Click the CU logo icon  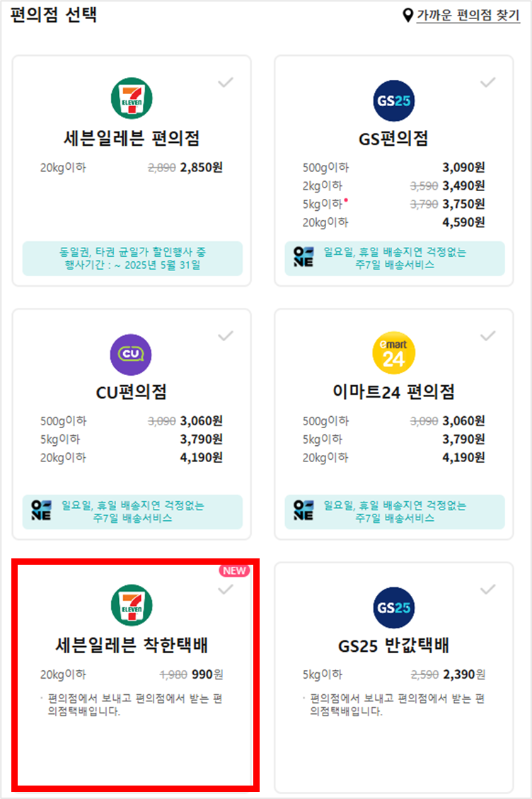132,352
